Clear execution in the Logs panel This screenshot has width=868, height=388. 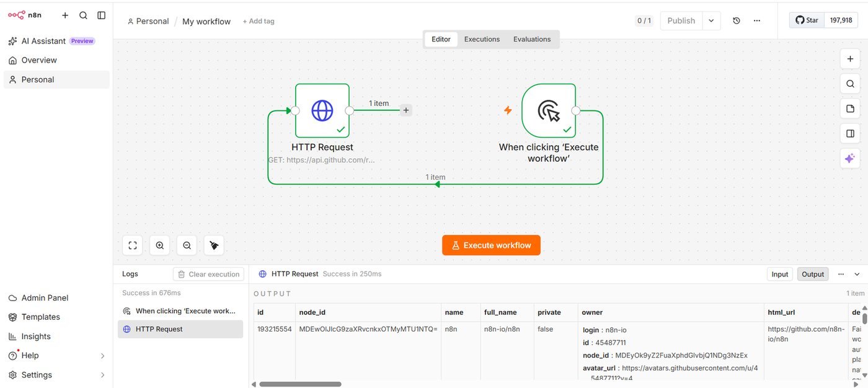[208, 274]
